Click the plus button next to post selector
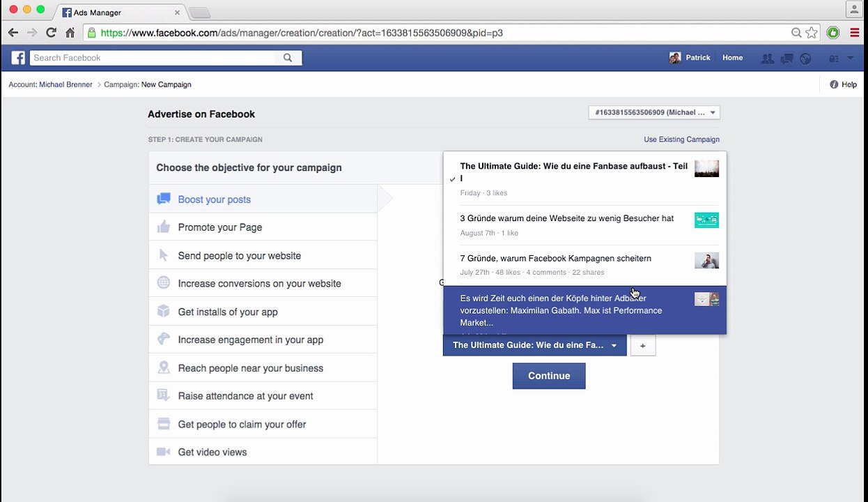 [643, 345]
